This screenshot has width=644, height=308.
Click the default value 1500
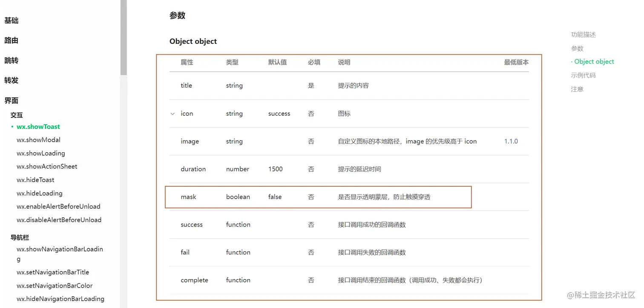(276, 169)
